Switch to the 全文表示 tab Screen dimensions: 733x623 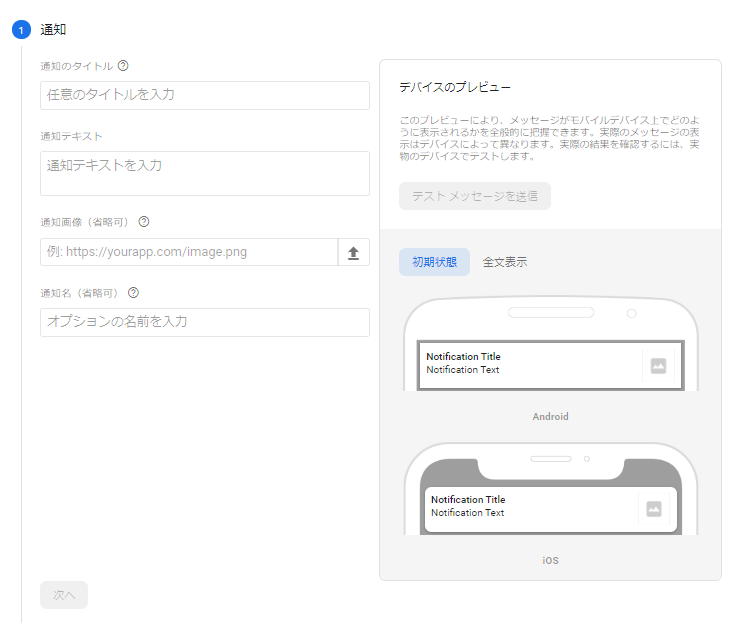505,262
